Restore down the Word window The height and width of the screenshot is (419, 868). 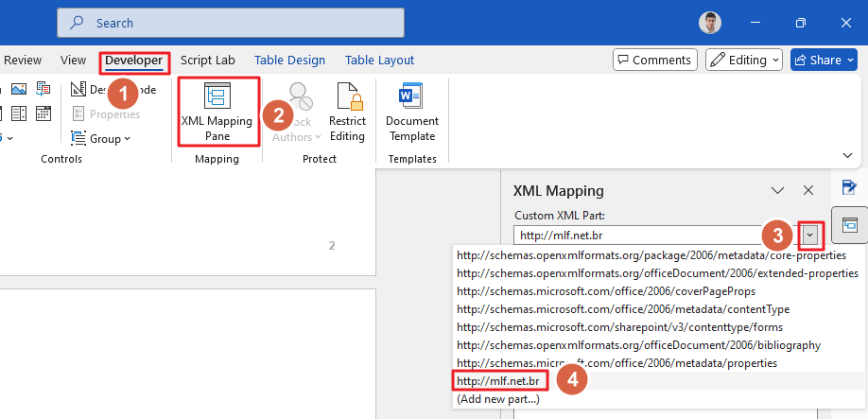pos(801,23)
